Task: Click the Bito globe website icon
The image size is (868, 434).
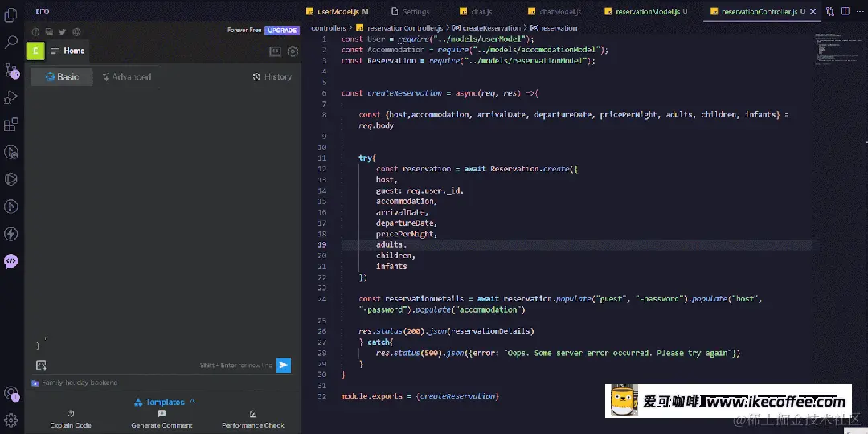Action: [76, 32]
